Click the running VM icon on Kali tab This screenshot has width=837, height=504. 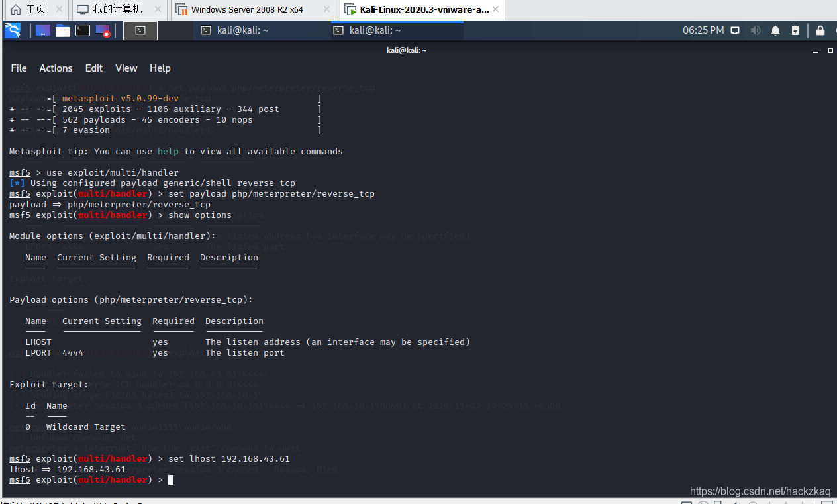click(351, 10)
